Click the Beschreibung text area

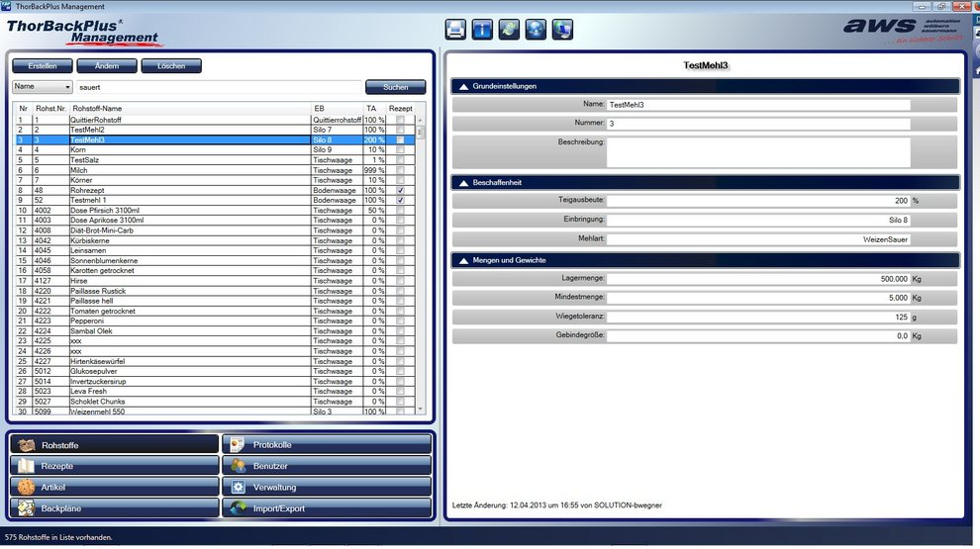click(758, 151)
